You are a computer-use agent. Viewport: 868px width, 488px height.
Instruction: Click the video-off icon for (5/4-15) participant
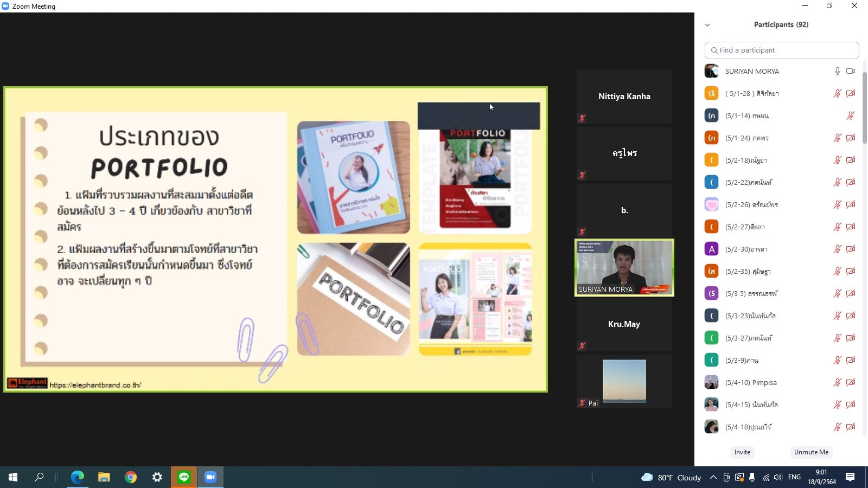[851, 404]
